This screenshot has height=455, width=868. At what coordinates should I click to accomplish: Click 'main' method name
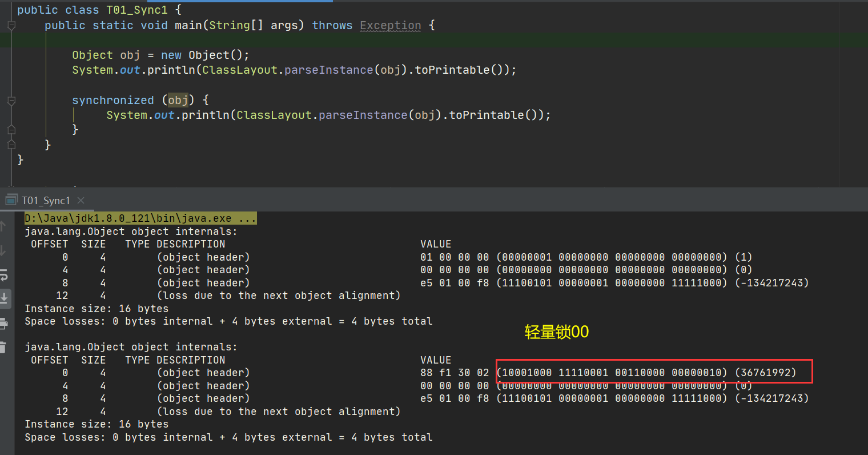[188, 26]
